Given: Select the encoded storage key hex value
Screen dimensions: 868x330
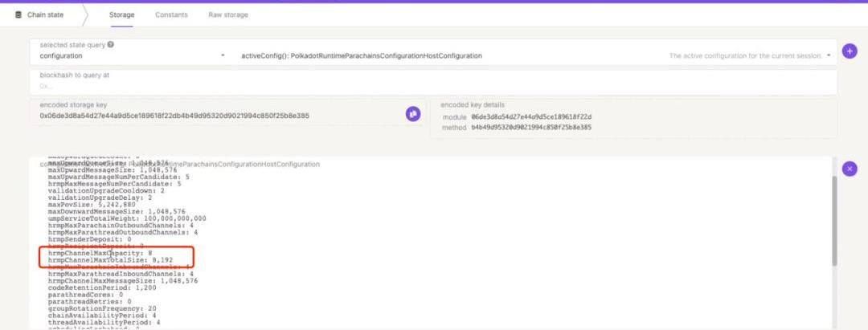Looking at the screenshot, I should pos(174,116).
